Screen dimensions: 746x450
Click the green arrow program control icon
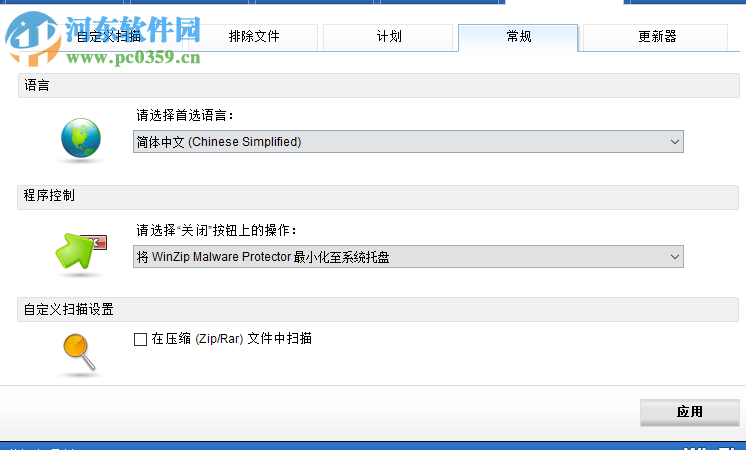click(80, 251)
